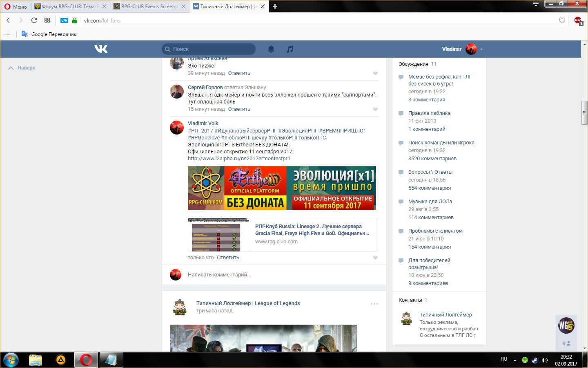Reload the current page
The width and height of the screenshot is (588, 368).
(34, 20)
